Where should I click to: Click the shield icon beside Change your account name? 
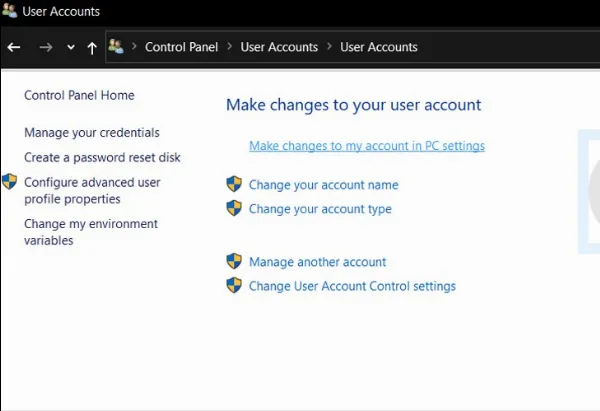tap(234, 184)
